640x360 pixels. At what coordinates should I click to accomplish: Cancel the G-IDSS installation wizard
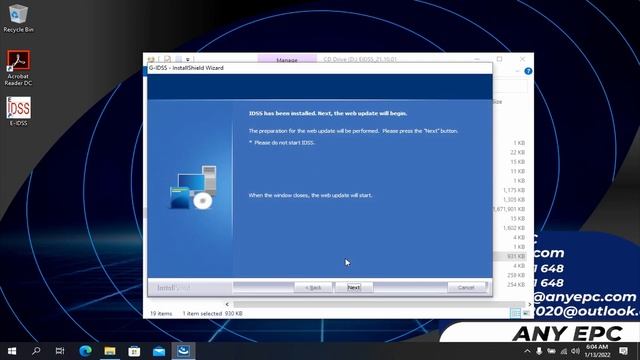(466, 287)
